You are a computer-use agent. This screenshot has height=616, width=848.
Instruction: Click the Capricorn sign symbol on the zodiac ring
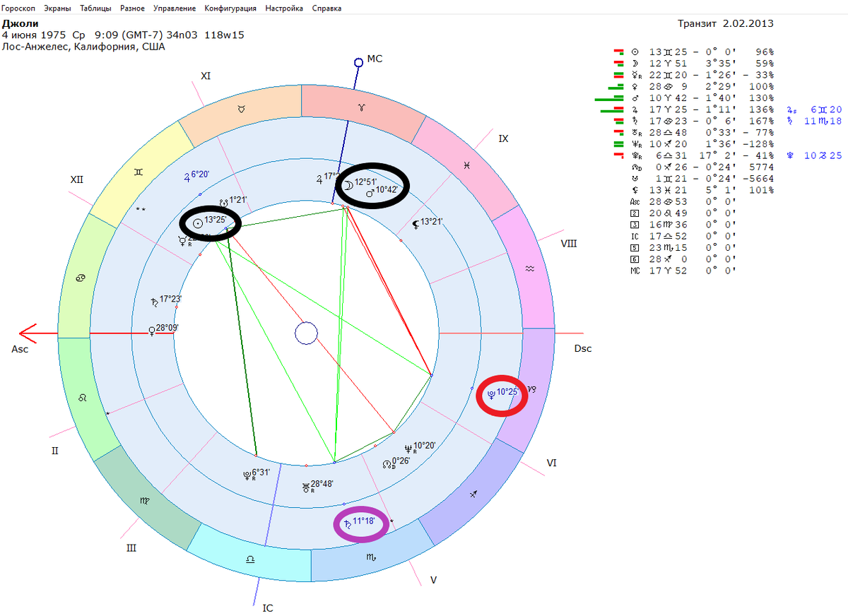pos(533,389)
